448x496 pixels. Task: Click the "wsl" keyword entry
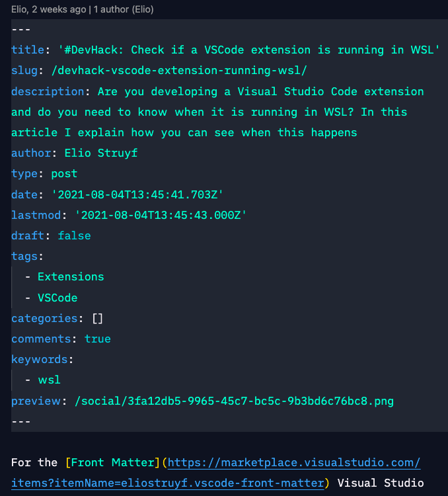click(x=49, y=380)
